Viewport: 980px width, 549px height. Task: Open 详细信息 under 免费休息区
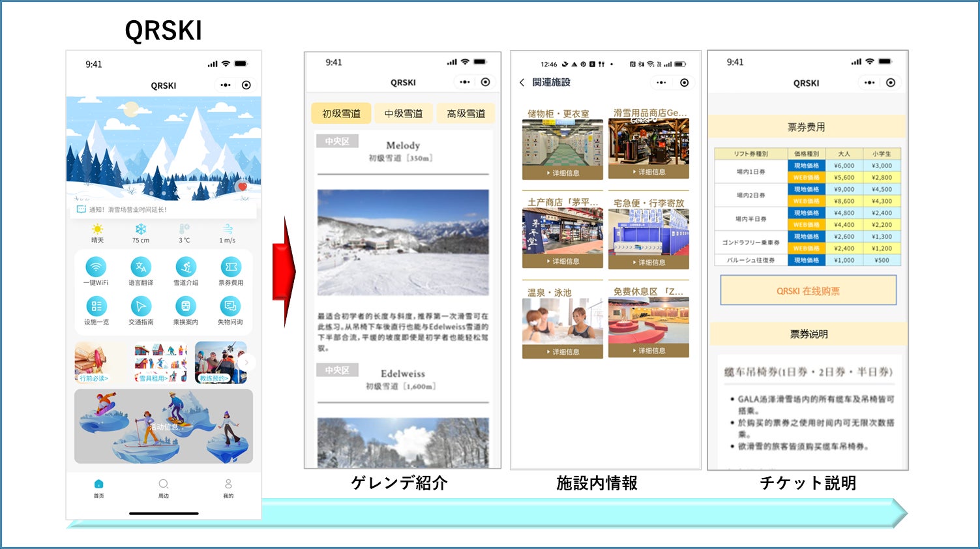[649, 351]
